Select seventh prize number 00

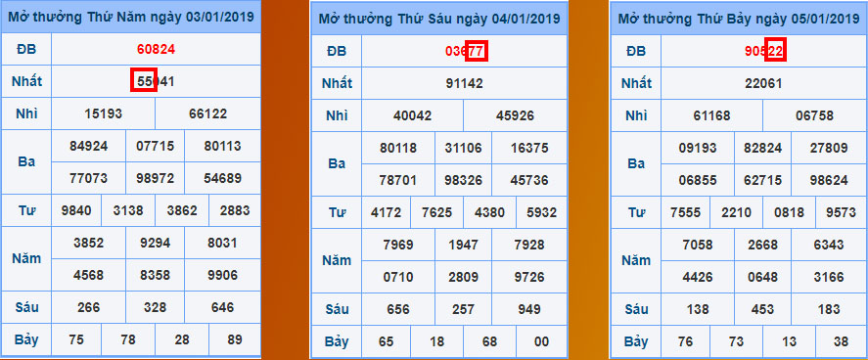pyautogui.click(x=541, y=341)
